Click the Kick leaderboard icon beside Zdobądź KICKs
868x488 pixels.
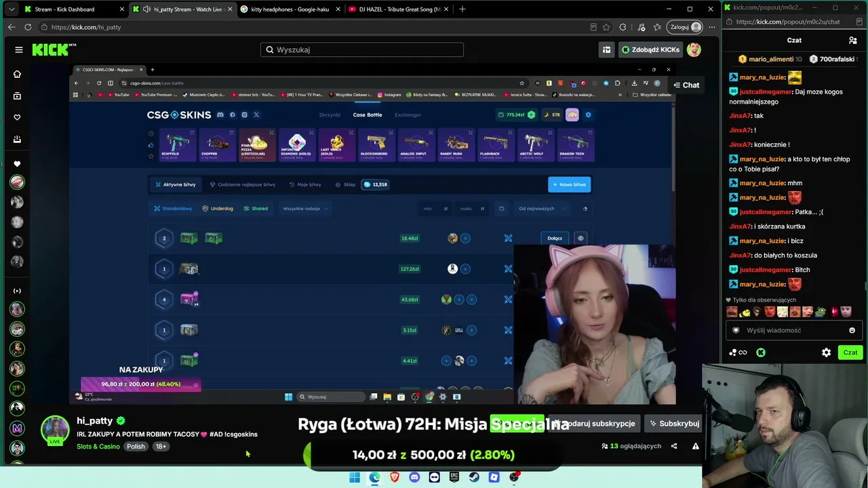[606, 49]
